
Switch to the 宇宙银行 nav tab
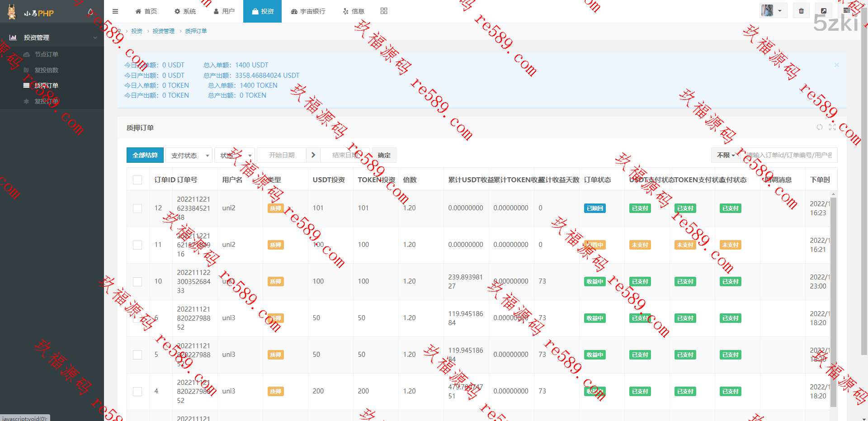pyautogui.click(x=308, y=11)
